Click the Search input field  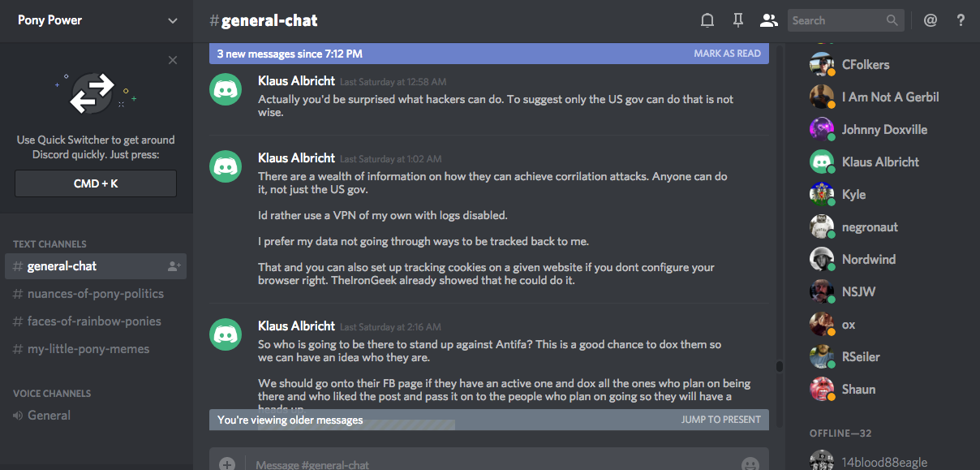pyautogui.click(x=836, y=20)
